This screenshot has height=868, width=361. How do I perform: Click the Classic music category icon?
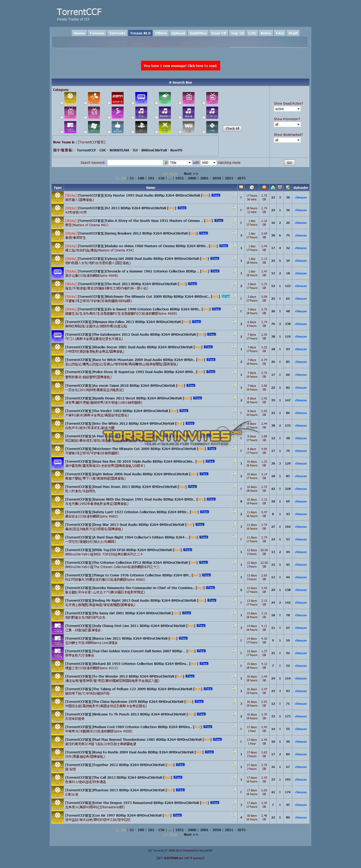(x=212, y=112)
